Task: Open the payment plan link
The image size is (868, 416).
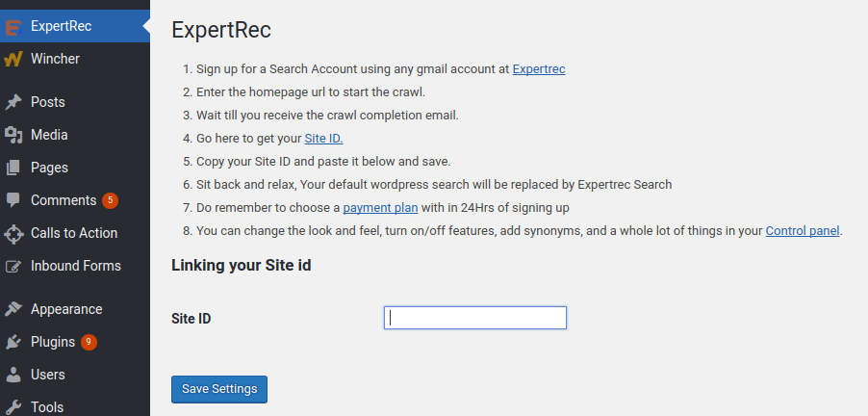Action: (x=380, y=208)
